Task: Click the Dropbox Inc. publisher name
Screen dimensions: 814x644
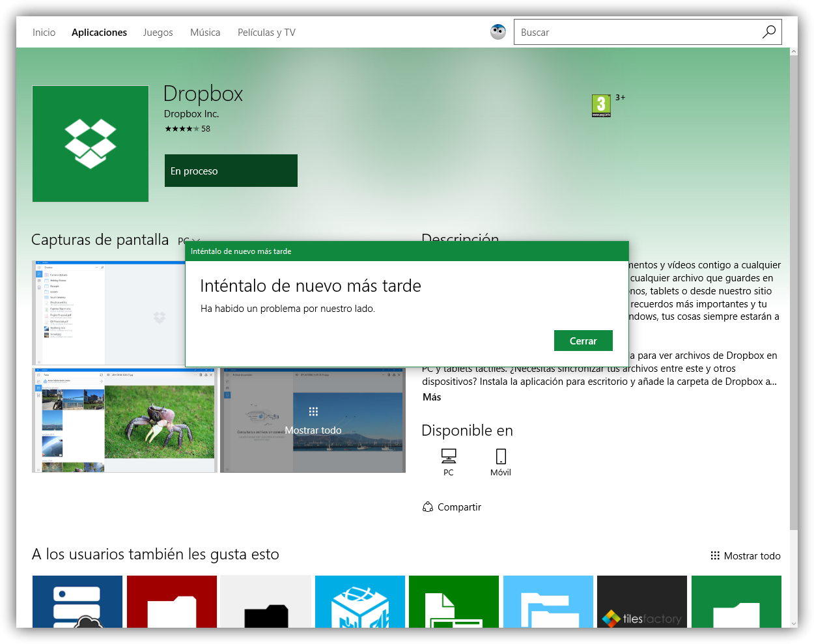Action: (x=191, y=114)
